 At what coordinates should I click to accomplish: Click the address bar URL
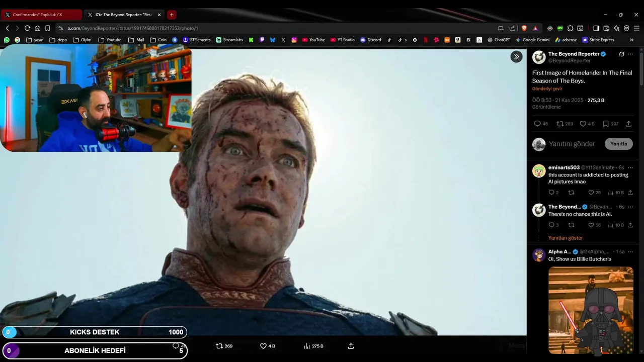coord(133,28)
